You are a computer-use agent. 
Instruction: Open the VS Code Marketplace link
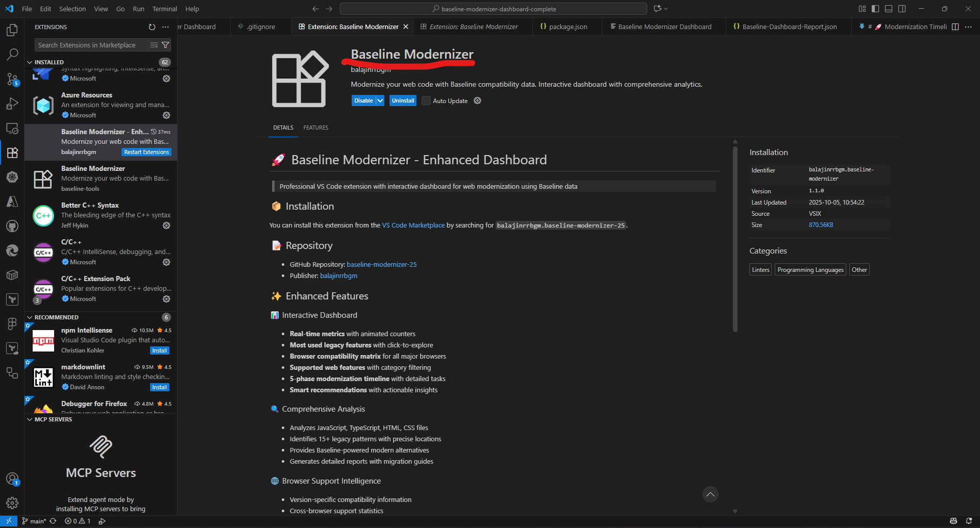(x=413, y=225)
